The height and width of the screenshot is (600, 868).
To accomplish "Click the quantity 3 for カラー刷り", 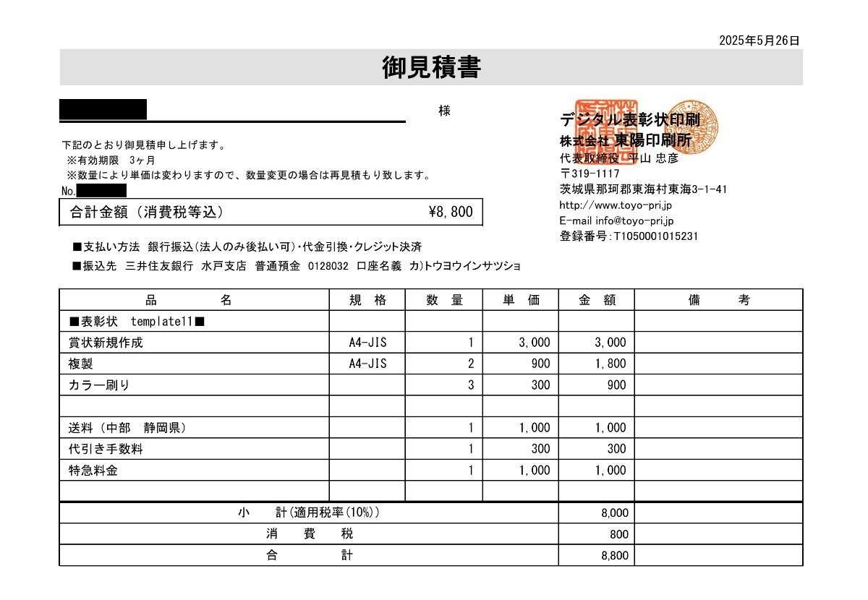I will (x=471, y=385).
